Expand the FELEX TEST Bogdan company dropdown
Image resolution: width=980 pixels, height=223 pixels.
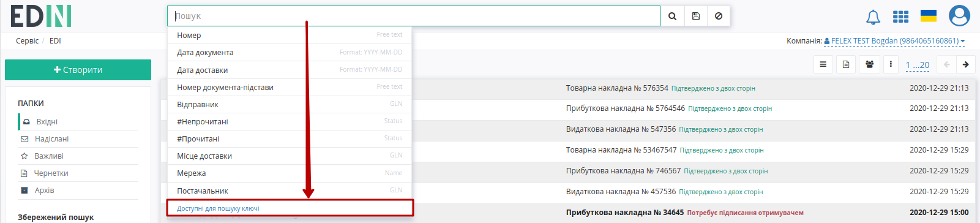tap(894, 41)
